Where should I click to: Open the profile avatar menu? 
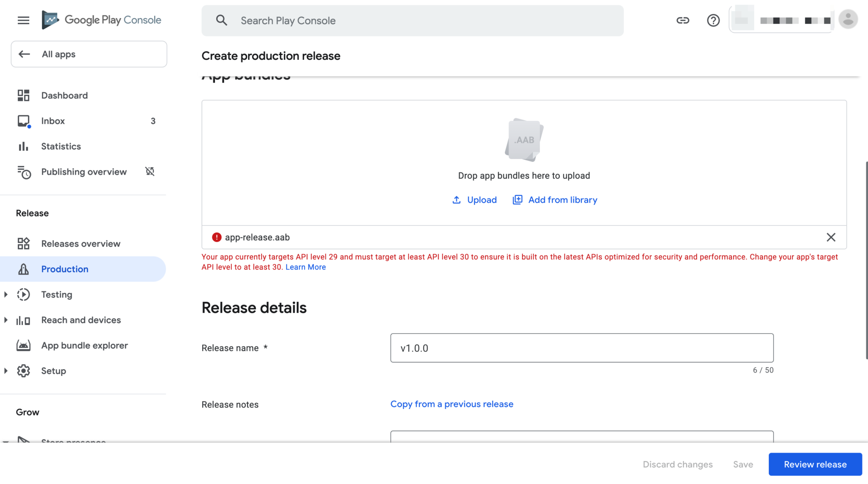pos(848,19)
